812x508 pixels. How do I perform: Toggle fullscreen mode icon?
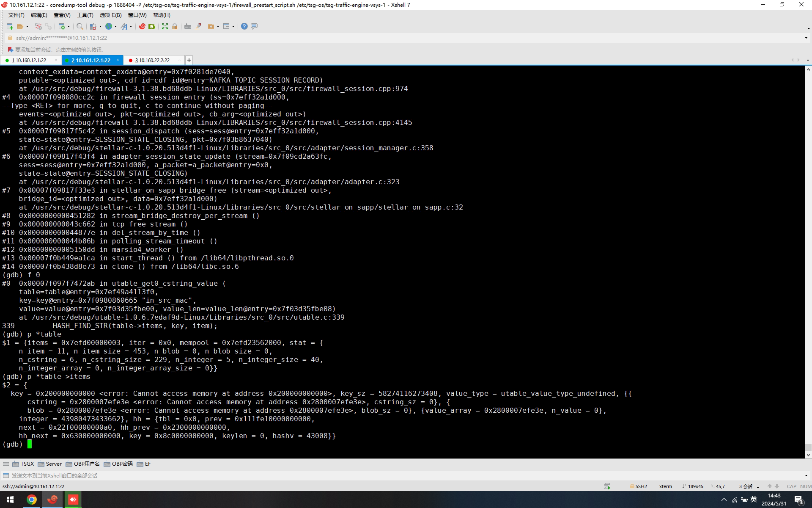point(165,26)
